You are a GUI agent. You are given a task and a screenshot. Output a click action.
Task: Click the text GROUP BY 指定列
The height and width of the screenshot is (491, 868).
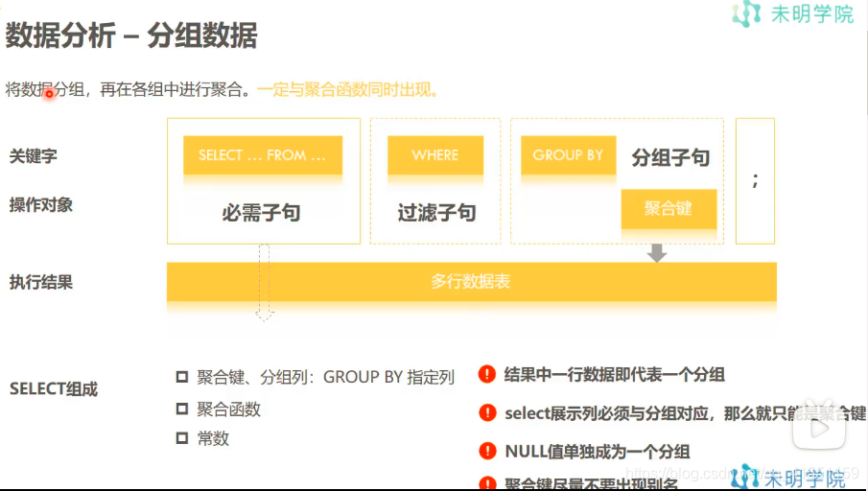[388, 378]
